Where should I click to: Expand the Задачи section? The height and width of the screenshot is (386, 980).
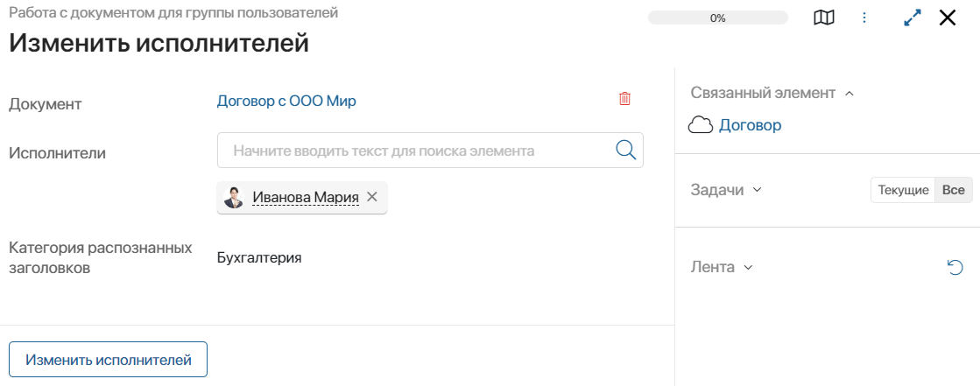(757, 190)
